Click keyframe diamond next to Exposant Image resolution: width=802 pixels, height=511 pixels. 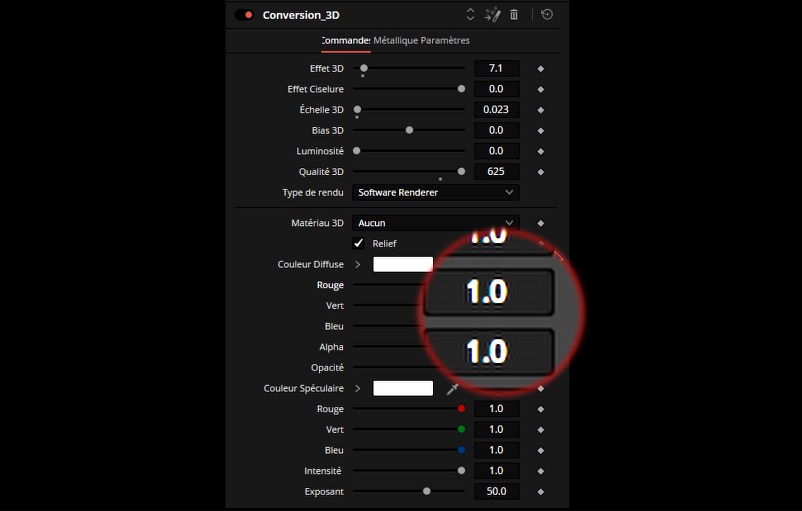coord(541,492)
